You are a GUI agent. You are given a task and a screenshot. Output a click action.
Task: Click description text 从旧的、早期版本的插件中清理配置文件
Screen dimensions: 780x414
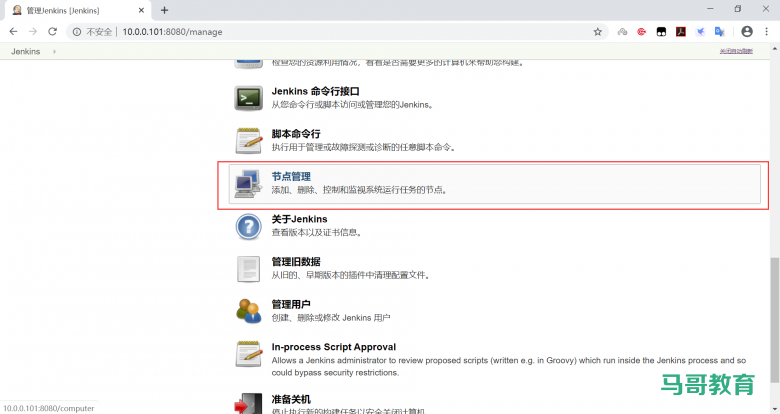pos(351,275)
